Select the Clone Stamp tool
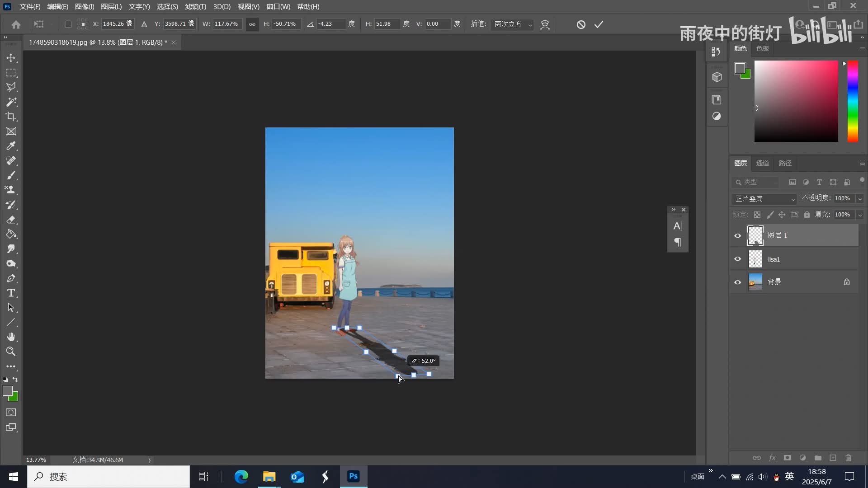 coord(11,190)
